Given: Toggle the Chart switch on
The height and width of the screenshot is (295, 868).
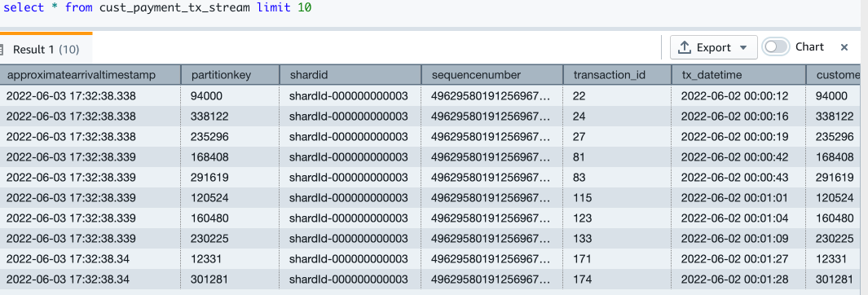Looking at the screenshot, I should pos(776,47).
